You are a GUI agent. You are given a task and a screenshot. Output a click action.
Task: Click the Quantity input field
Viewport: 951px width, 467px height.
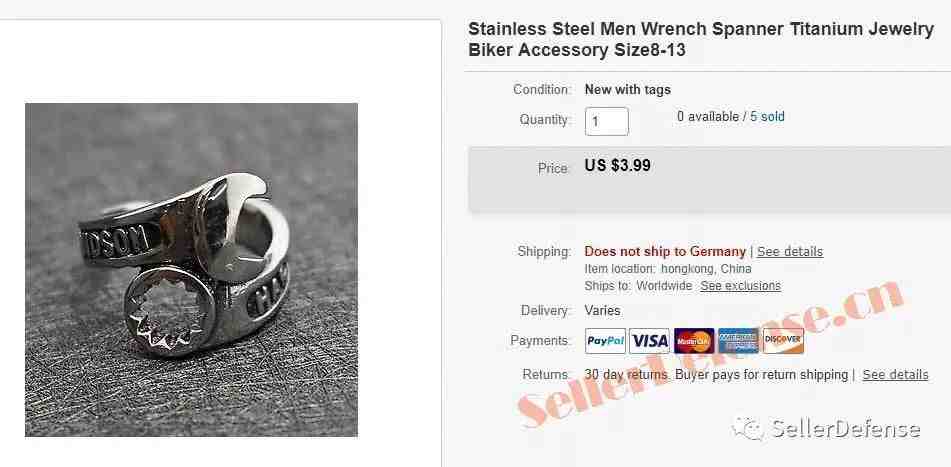click(x=607, y=121)
